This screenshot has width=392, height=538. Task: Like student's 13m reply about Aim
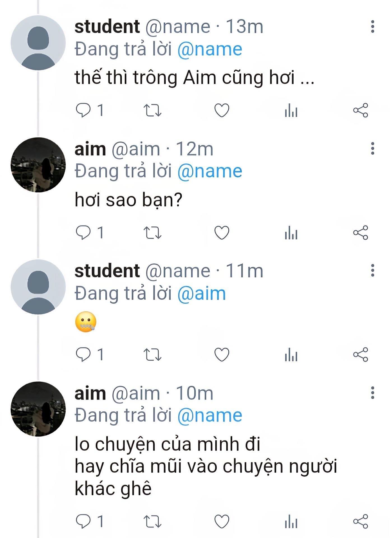coord(222,110)
